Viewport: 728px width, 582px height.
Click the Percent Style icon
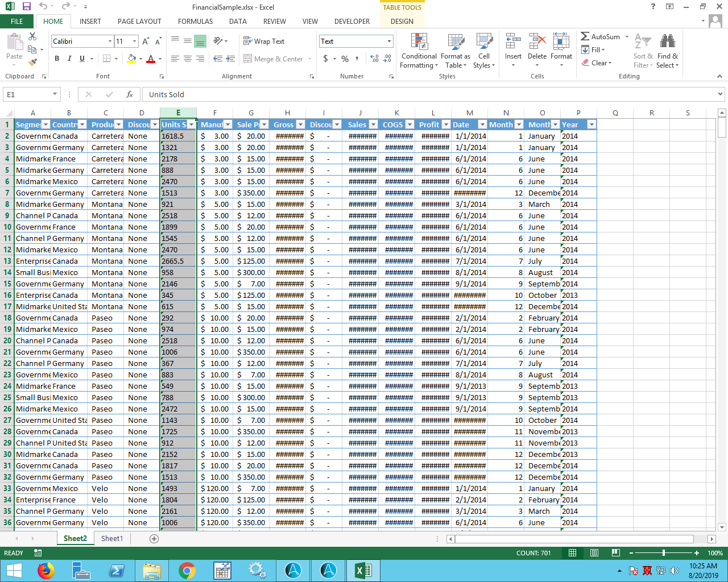(x=345, y=59)
